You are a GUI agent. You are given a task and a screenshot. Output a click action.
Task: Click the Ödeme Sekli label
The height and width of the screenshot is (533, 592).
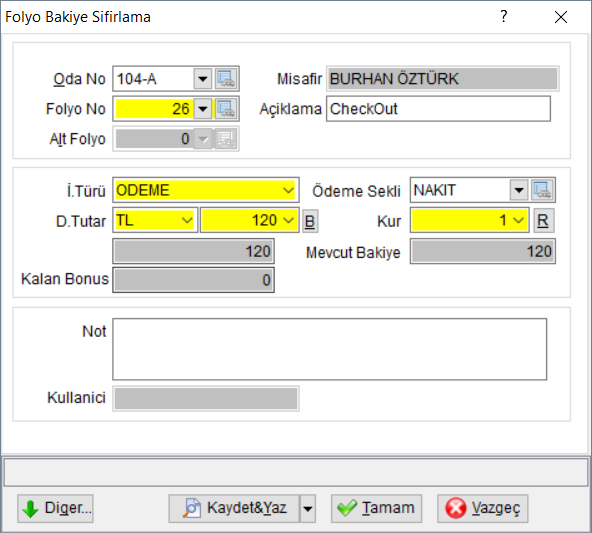tap(356, 191)
